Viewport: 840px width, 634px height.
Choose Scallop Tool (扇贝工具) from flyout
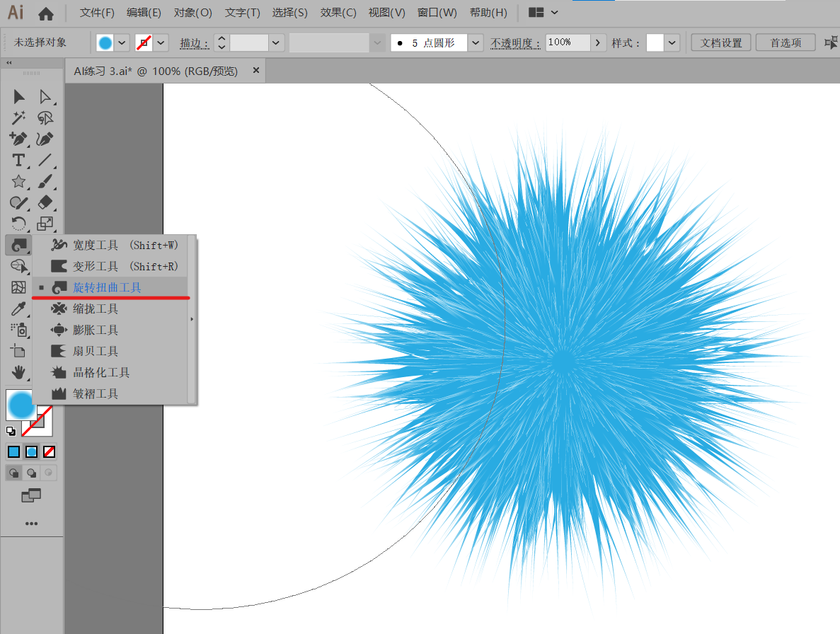pos(110,351)
